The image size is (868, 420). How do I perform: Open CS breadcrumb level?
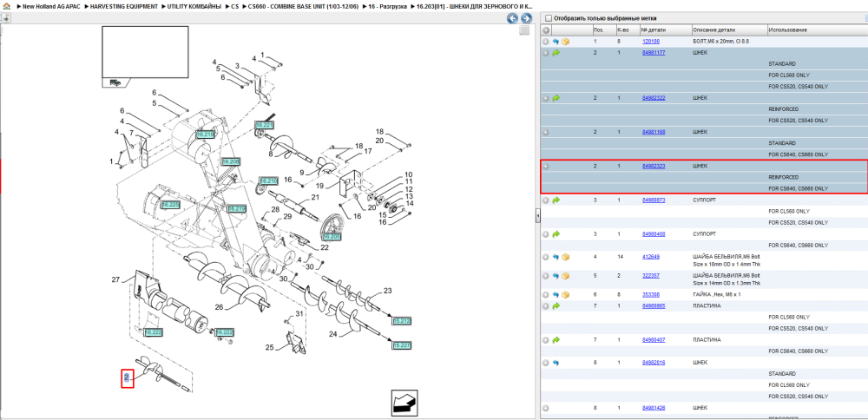pos(234,6)
